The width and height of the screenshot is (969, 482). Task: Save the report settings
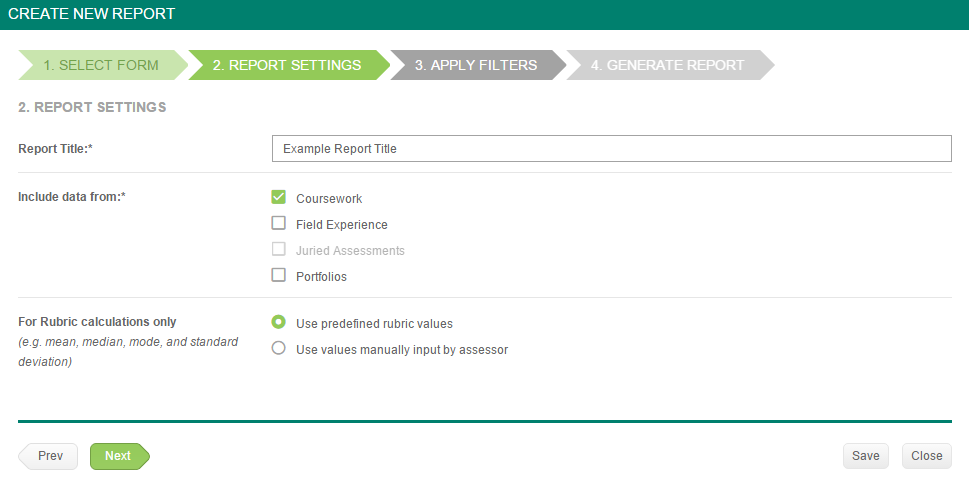pos(866,456)
